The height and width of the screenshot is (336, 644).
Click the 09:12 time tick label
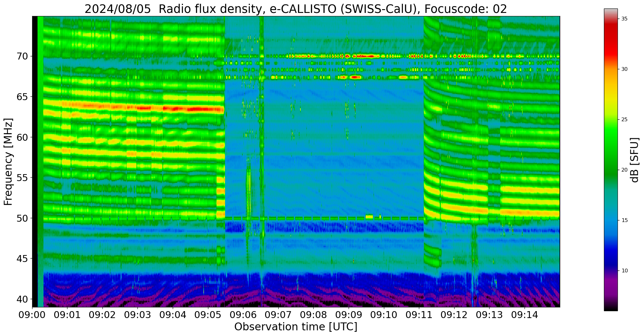pos(454,315)
